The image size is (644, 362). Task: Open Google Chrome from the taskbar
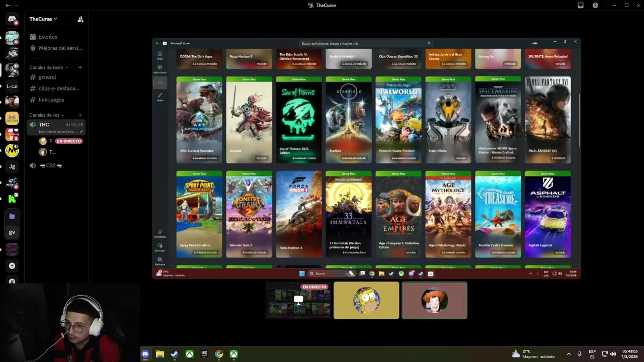(x=219, y=354)
